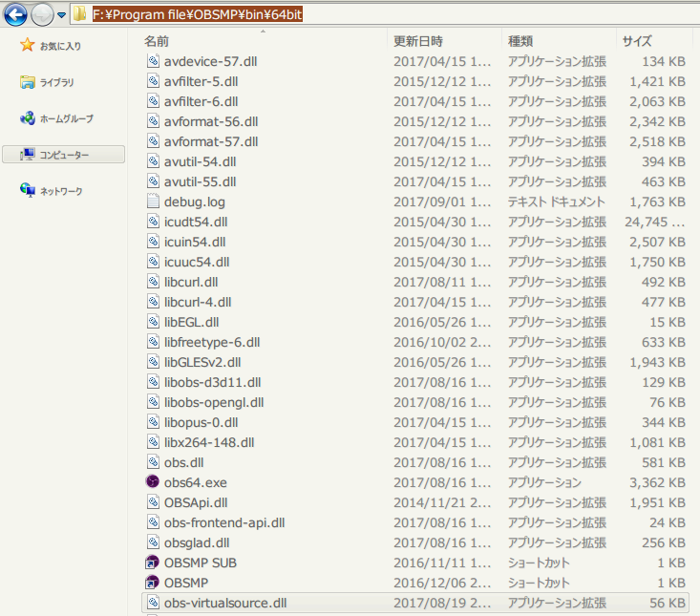Image resolution: width=700 pixels, height=616 pixels.
Task: Select avutil-54.dll file icon
Action: coord(153,161)
